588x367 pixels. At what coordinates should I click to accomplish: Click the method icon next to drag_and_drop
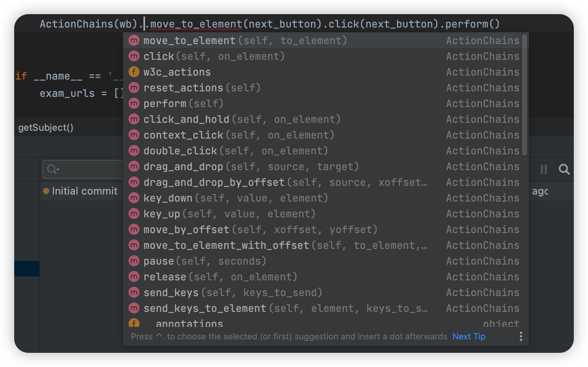click(134, 167)
